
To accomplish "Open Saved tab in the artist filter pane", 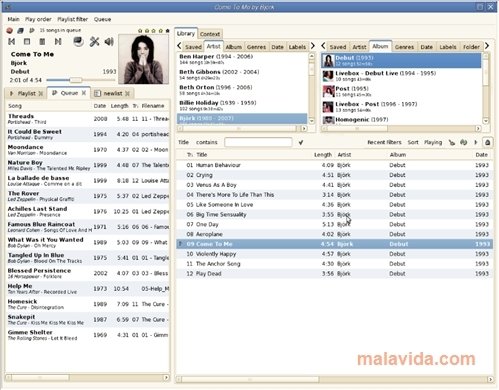I will coord(193,47).
